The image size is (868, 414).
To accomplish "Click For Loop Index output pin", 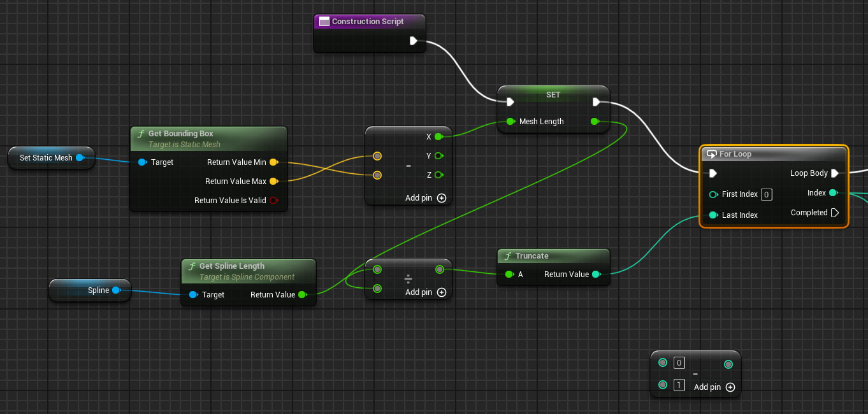I will coord(834,192).
